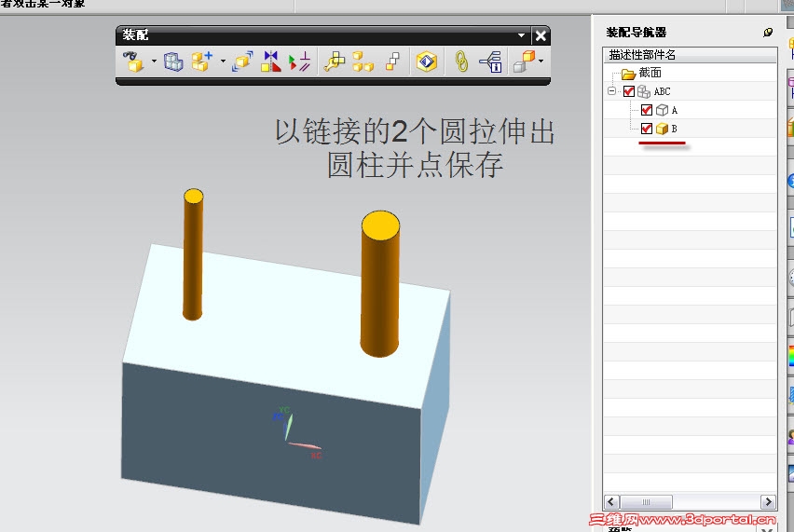The image size is (794, 532).
Task: Click the blue stacked cubes context icon
Action: coord(173,61)
